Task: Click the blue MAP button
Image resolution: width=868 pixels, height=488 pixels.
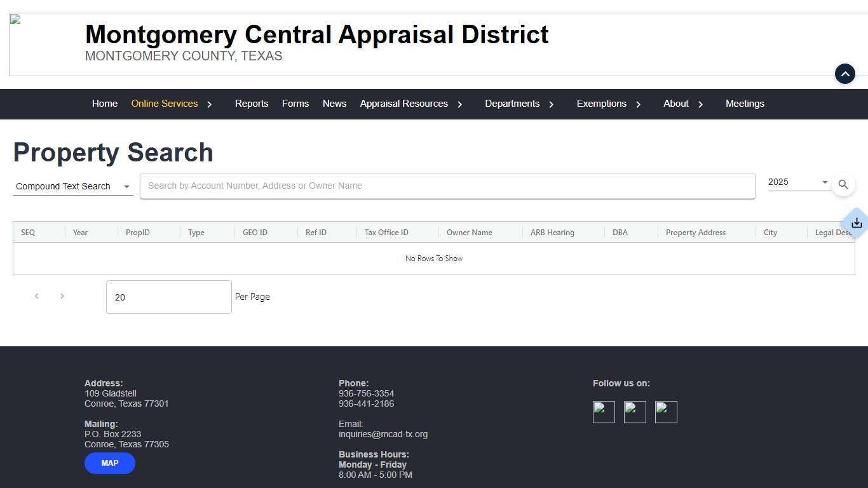Action: click(110, 463)
